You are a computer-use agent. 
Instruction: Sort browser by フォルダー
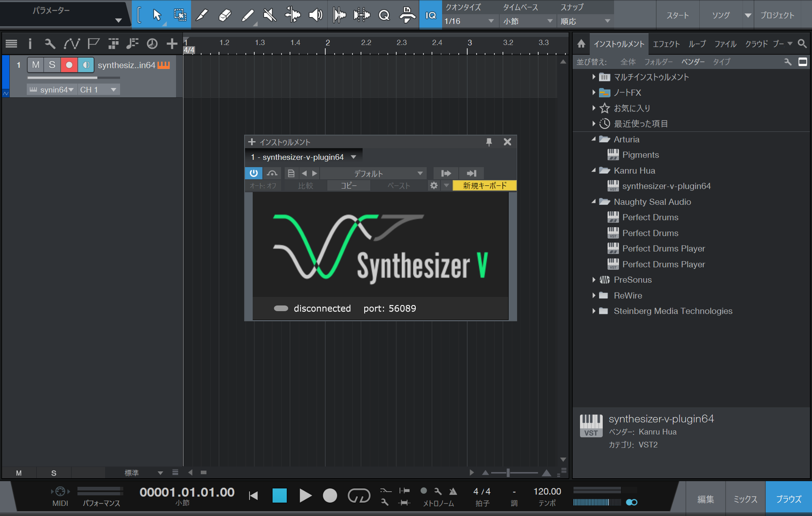click(x=658, y=62)
